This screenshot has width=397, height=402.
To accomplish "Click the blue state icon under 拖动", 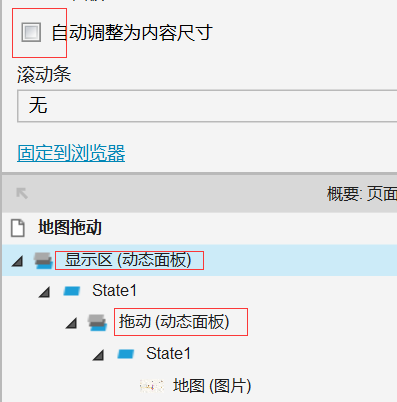I will click(126, 354).
